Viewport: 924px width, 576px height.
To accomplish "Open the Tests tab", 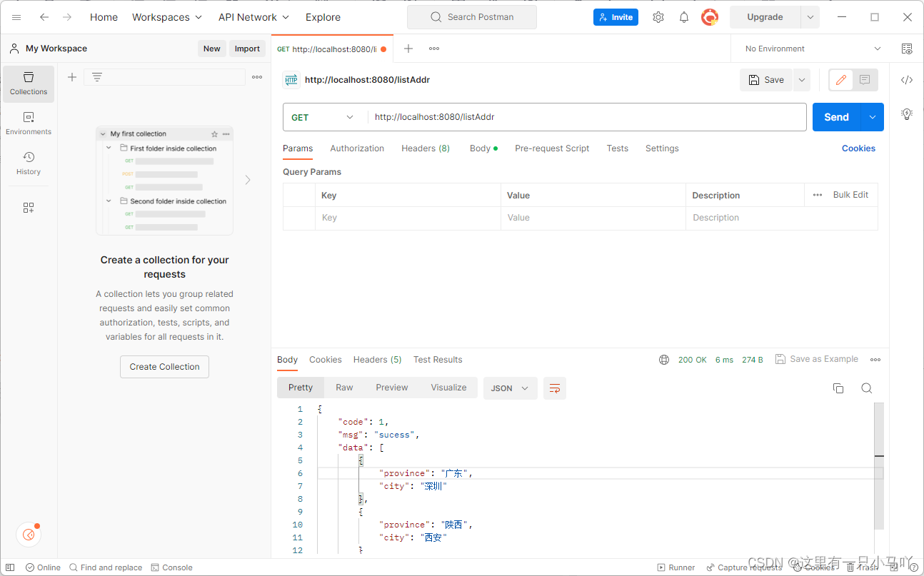I will coord(618,148).
